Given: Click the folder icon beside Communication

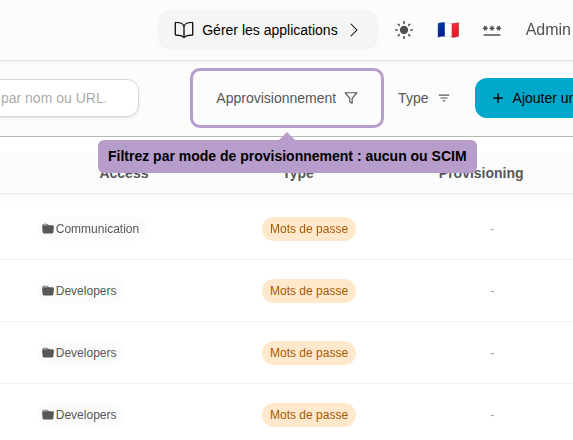Looking at the screenshot, I should [x=48, y=229].
